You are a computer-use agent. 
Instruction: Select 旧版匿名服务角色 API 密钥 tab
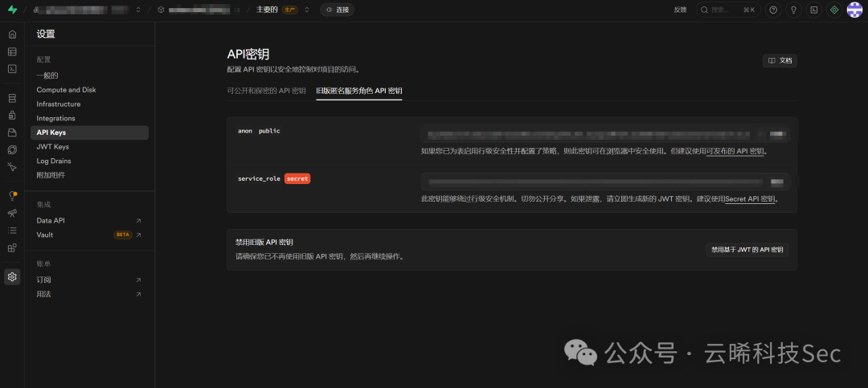359,91
